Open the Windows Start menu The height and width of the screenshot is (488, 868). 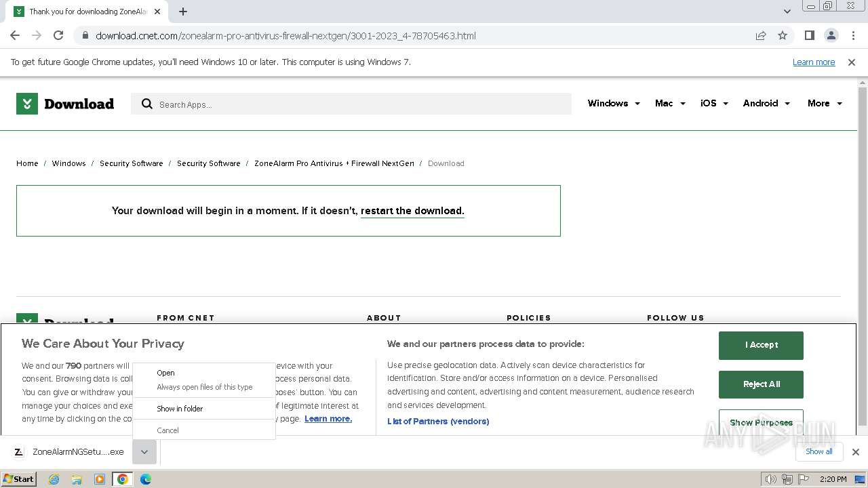click(19, 479)
